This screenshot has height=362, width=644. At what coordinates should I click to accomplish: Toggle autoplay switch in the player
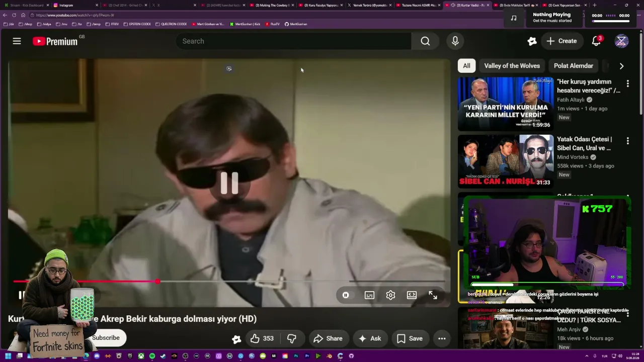coord(346,295)
